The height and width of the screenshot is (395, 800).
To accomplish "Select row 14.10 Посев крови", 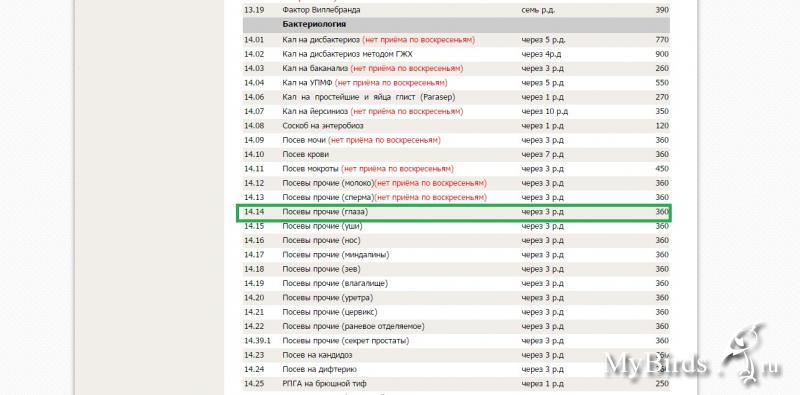I will coord(456,154).
